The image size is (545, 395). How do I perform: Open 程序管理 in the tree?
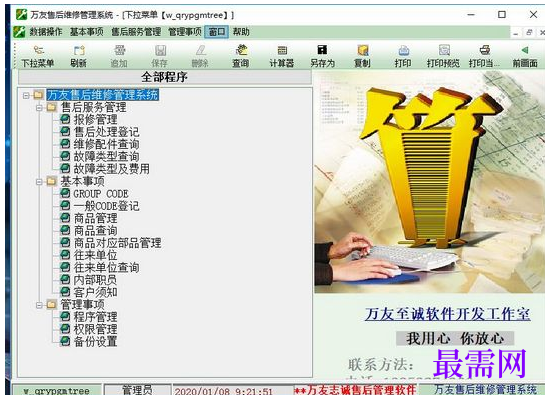pos(95,317)
